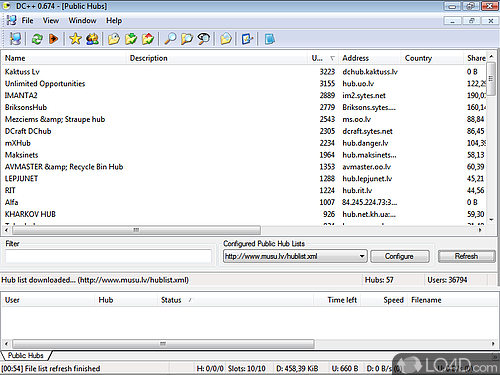This screenshot has width=500, height=375.
Task: Click the DC++ application icon in title bar
Action: pyautogui.click(x=6, y=6)
